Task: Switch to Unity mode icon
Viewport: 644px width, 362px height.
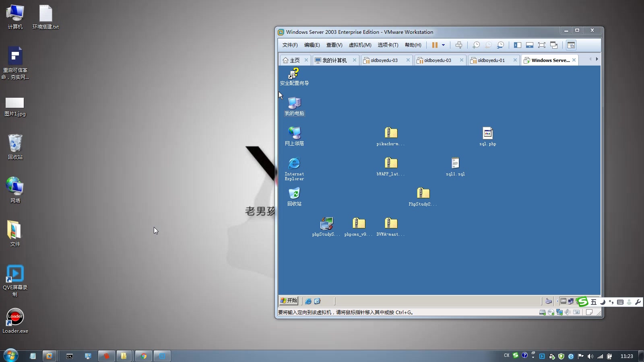Action: pos(554,45)
